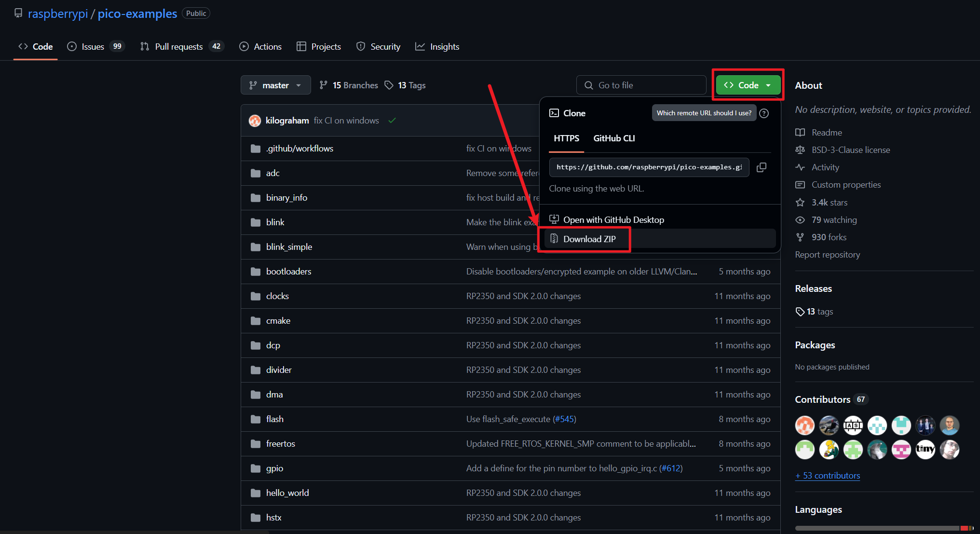Collapse the green Code dropdown button

pos(748,85)
